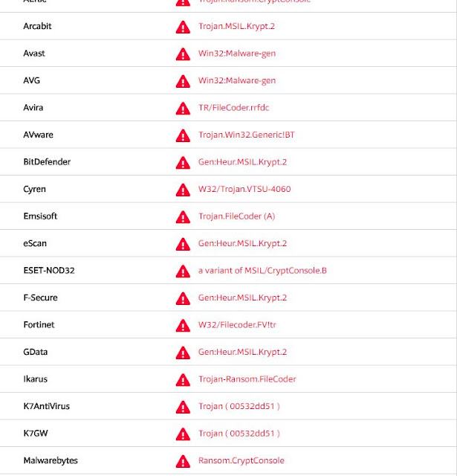Image resolution: width=457 pixels, height=476 pixels.
Task: Click the warning icon beside Emsisoft
Action: click(x=183, y=217)
